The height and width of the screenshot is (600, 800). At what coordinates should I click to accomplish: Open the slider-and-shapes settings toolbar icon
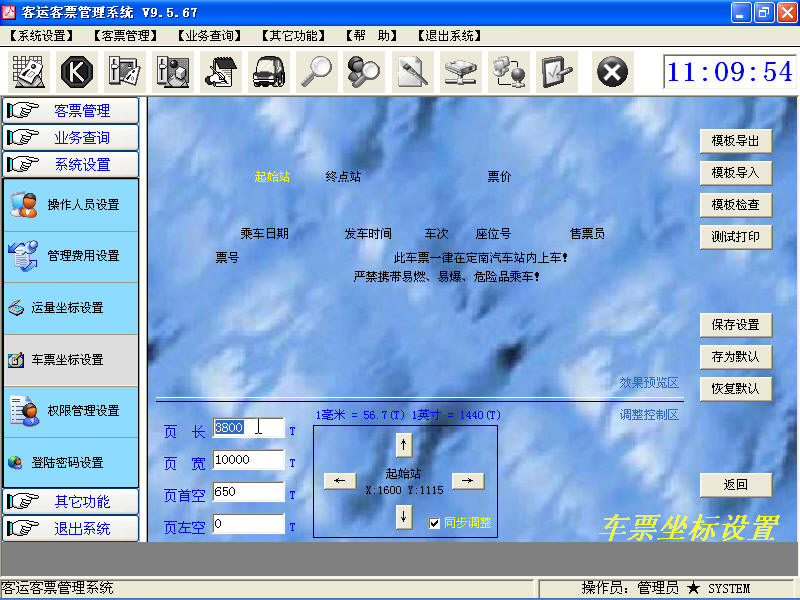coord(172,72)
